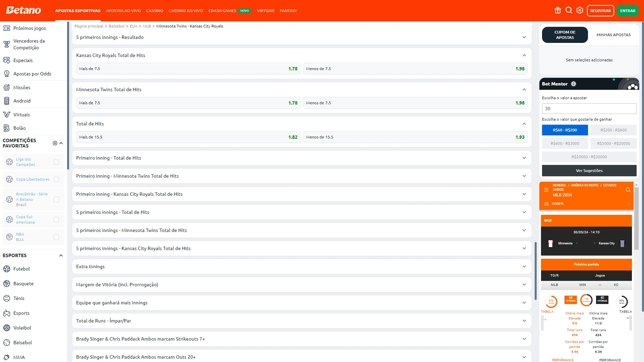
Task: Click the add favorite competitions plus icon
Action: (55, 143)
